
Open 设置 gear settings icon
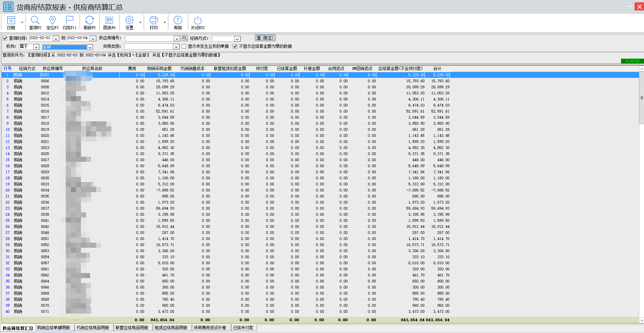click(x=129, y=21)
